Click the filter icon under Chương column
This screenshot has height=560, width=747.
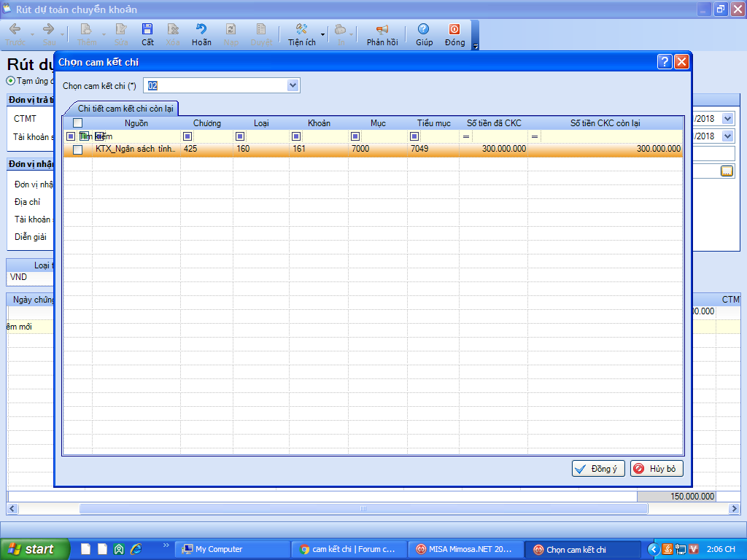click(187, 136)
